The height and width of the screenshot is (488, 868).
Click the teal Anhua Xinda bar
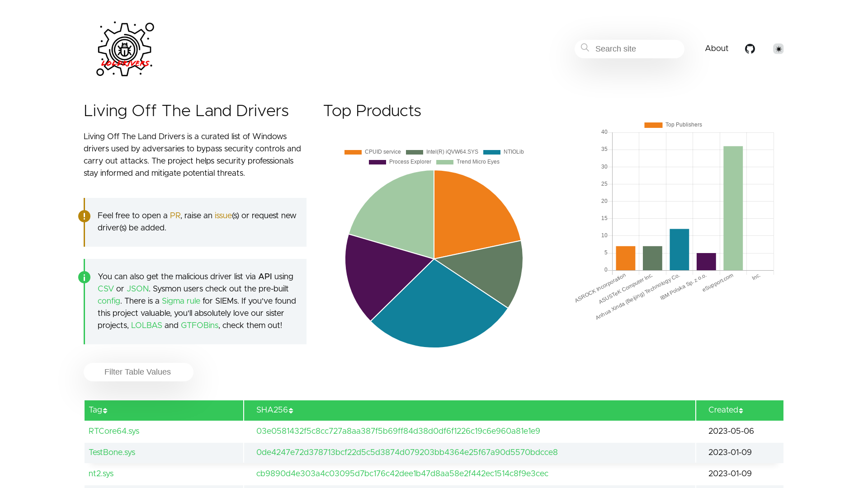coord(679,250)
